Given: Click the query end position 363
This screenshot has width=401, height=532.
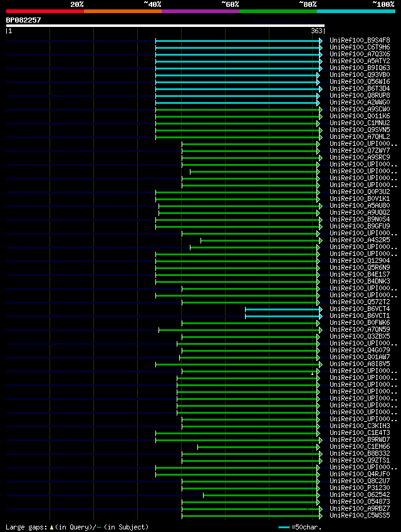Looking at the screenshot, I should tap(316, 31).
